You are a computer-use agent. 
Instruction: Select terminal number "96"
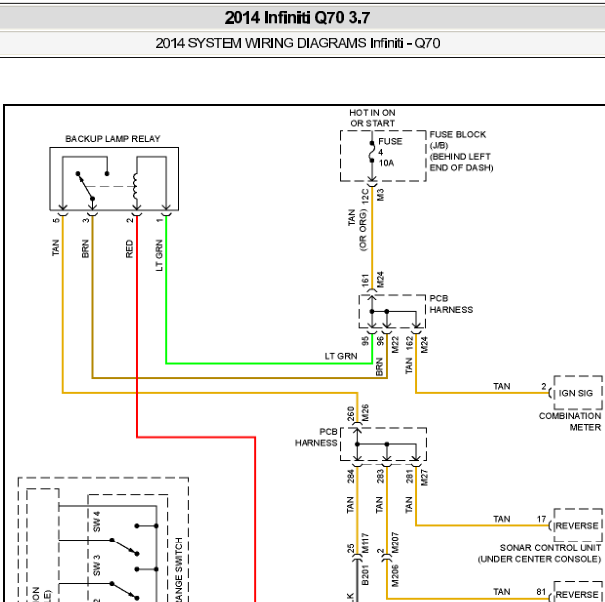click(x=380, y=341)
